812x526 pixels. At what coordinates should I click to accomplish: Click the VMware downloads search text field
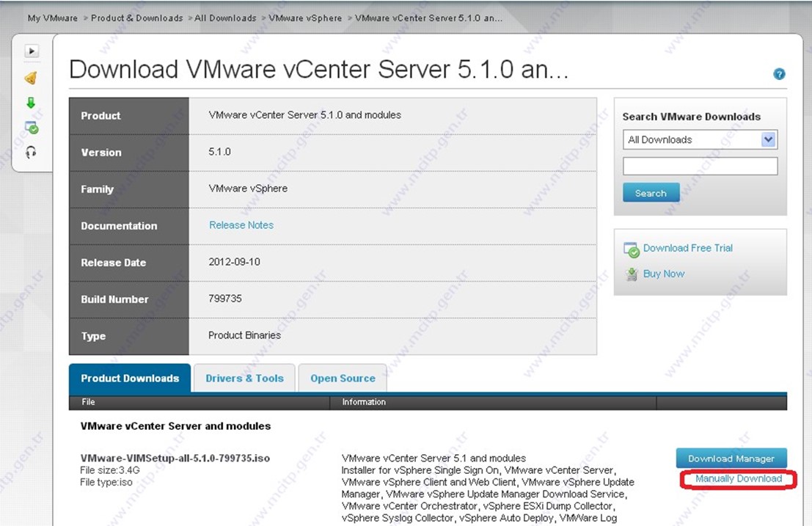701,167
